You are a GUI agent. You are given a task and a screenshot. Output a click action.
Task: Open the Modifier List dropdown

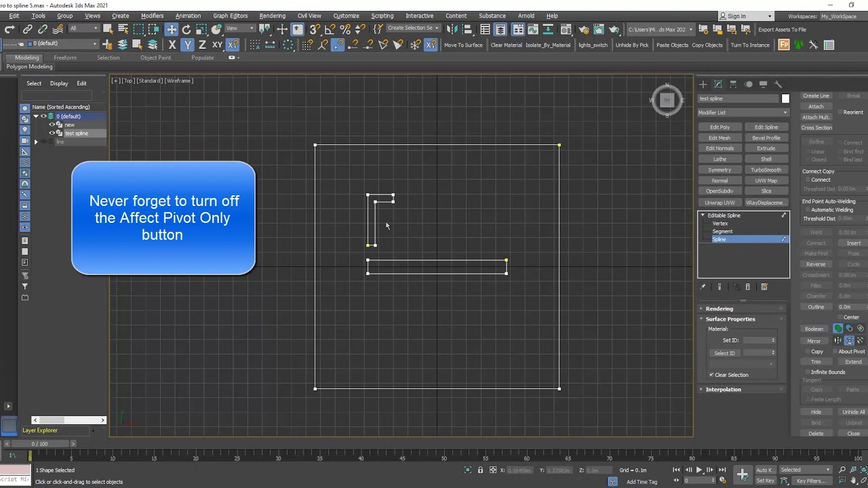pos(743,113)
